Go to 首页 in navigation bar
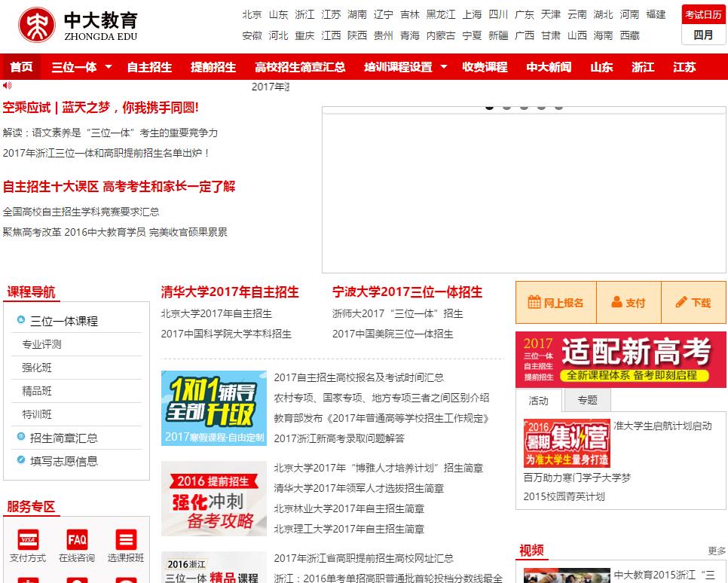This screenshot has height=583, width=728. click(21, 67)
